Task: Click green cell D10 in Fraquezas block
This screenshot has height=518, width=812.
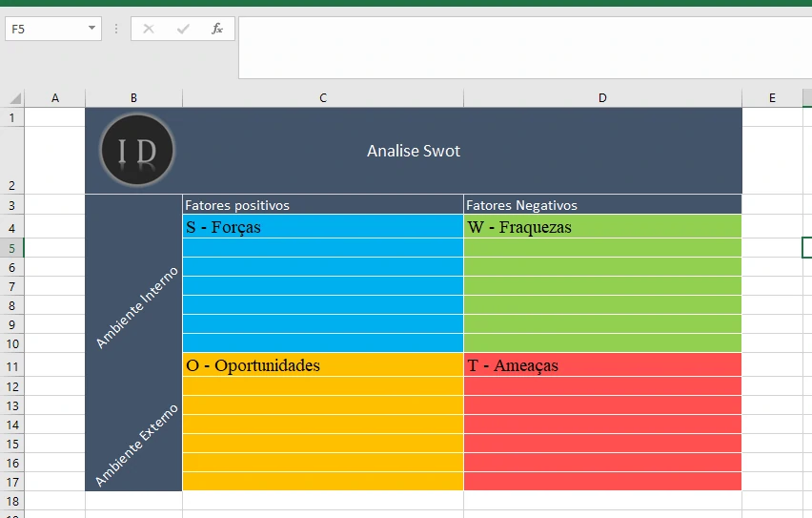Action: click(x=602, y=343)
